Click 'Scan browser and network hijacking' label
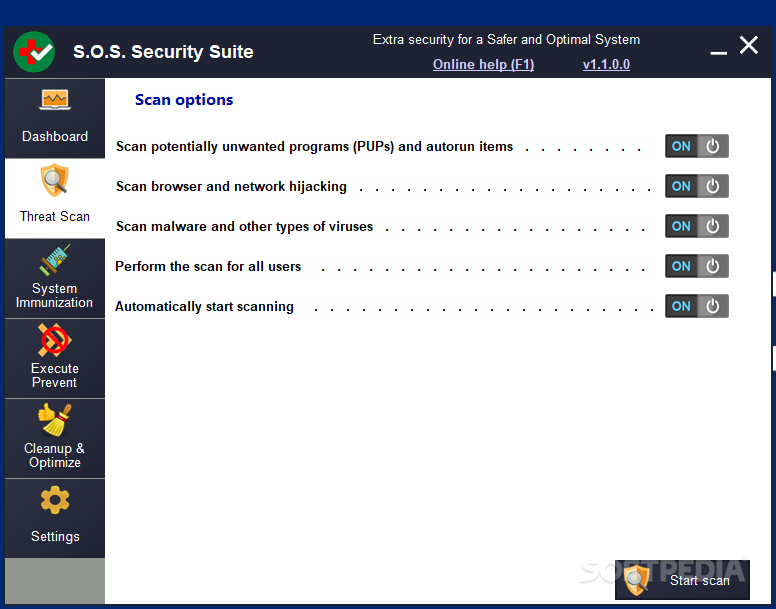 click(232, 187)
